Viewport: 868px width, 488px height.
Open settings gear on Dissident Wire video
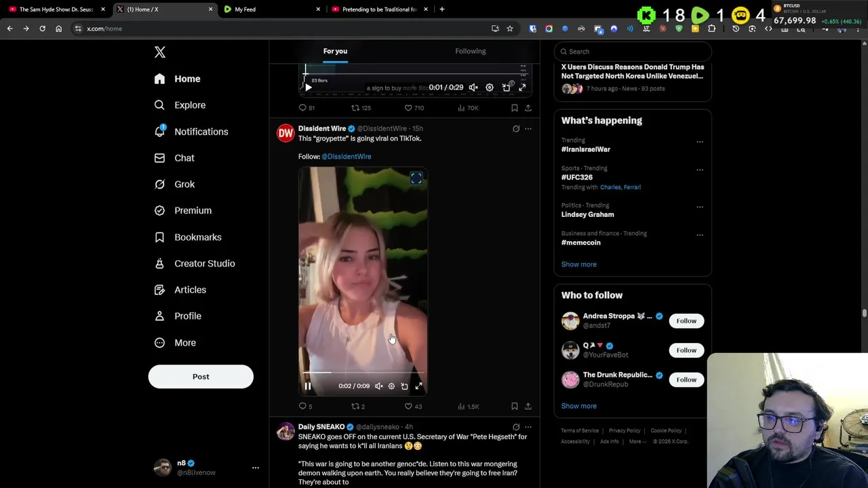[391, 386]
